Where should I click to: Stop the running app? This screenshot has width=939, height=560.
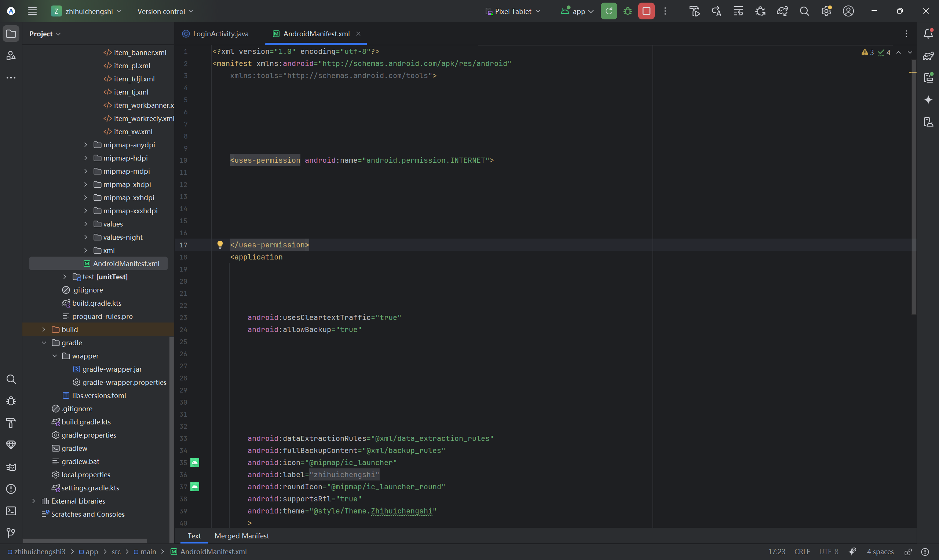tap(646, 11)
